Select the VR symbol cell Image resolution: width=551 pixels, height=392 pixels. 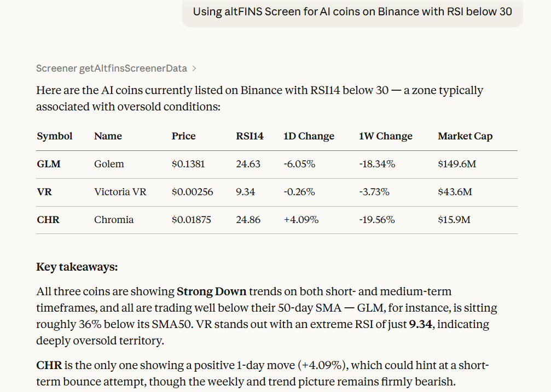point(44,192)
